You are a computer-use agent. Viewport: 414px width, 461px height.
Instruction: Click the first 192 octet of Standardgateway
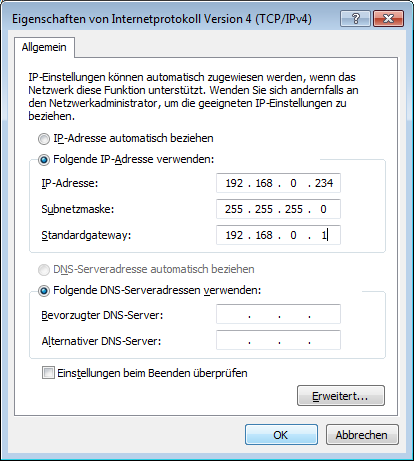tap(234, 235)
